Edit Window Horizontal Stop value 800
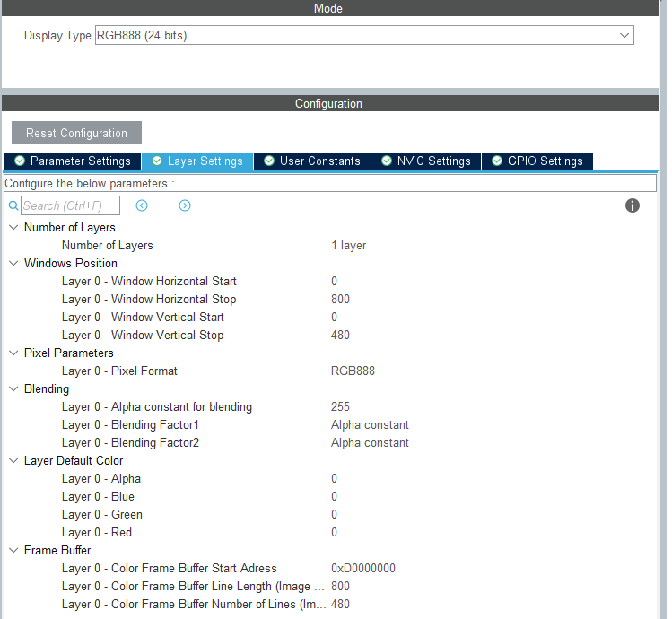 (340, 300)
